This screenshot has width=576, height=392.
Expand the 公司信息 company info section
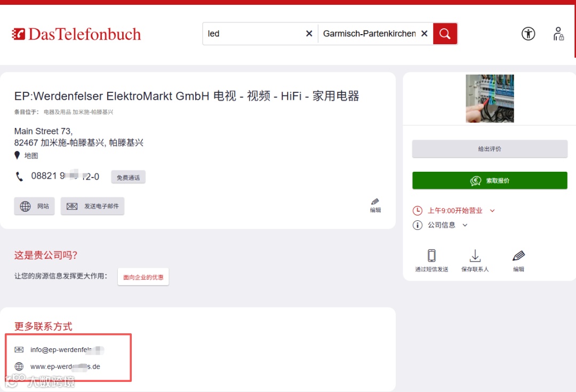point(447,225)
